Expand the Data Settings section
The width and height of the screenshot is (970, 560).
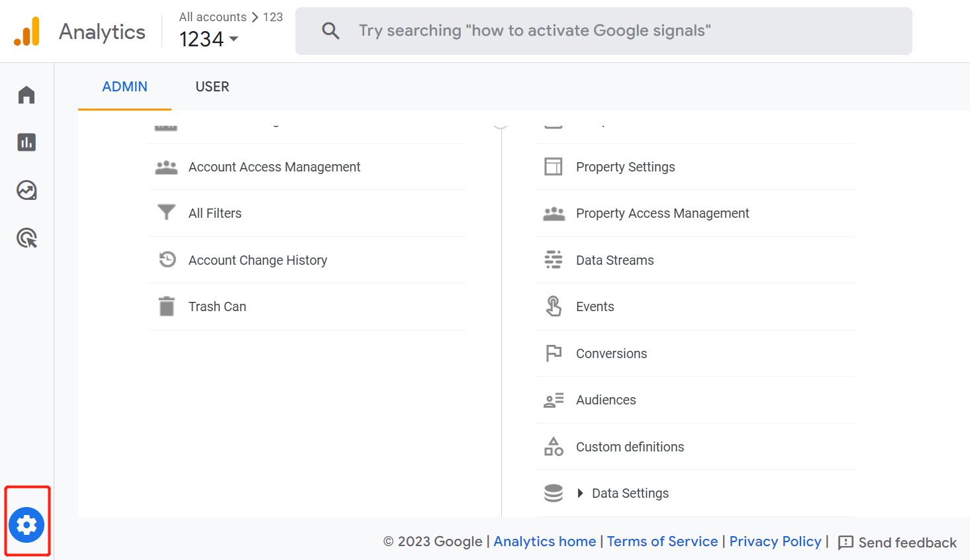point(581,493)
